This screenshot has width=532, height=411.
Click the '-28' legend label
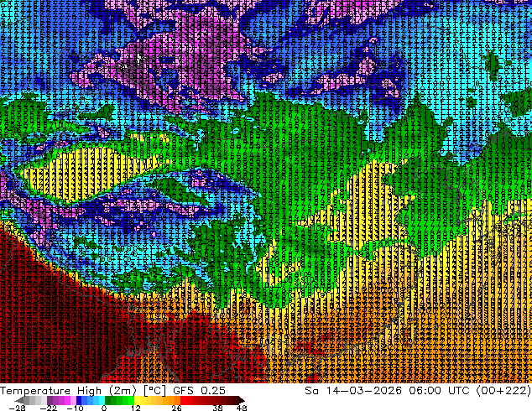[x=18, y=408]
